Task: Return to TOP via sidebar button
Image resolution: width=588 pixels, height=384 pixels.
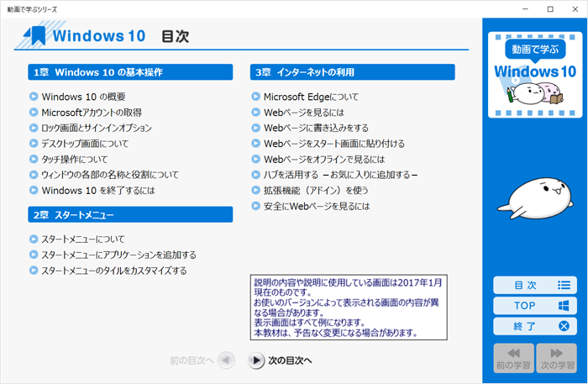Action: [535, 306]
